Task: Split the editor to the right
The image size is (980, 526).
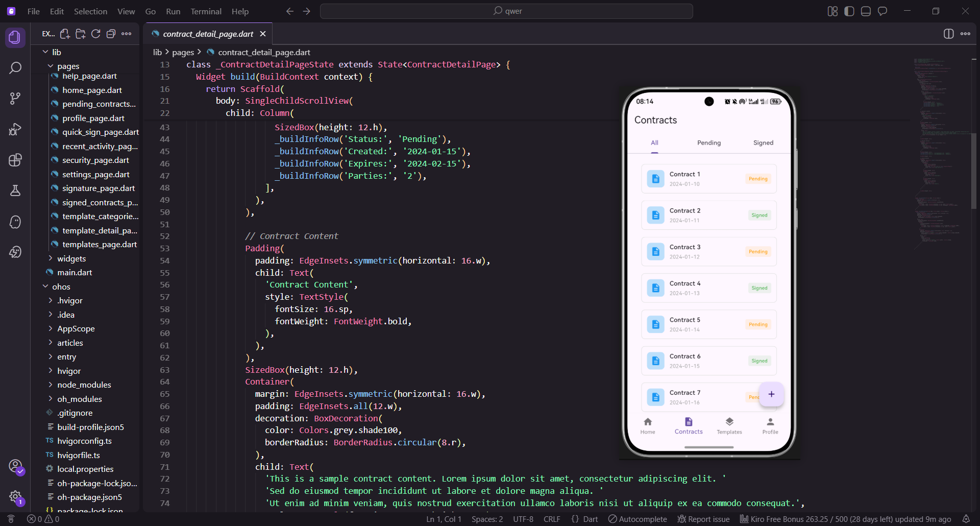Action: click(948, 34)
